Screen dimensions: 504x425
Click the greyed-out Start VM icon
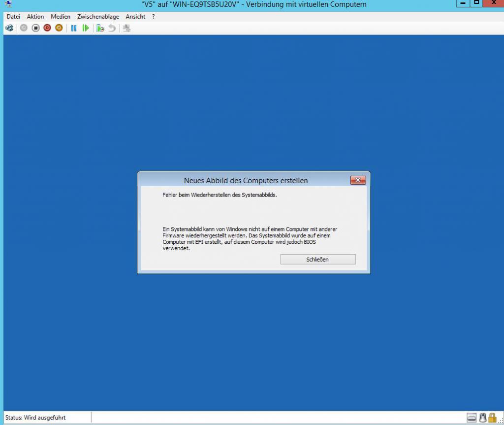pyautogui.click(x=24, y=28)
